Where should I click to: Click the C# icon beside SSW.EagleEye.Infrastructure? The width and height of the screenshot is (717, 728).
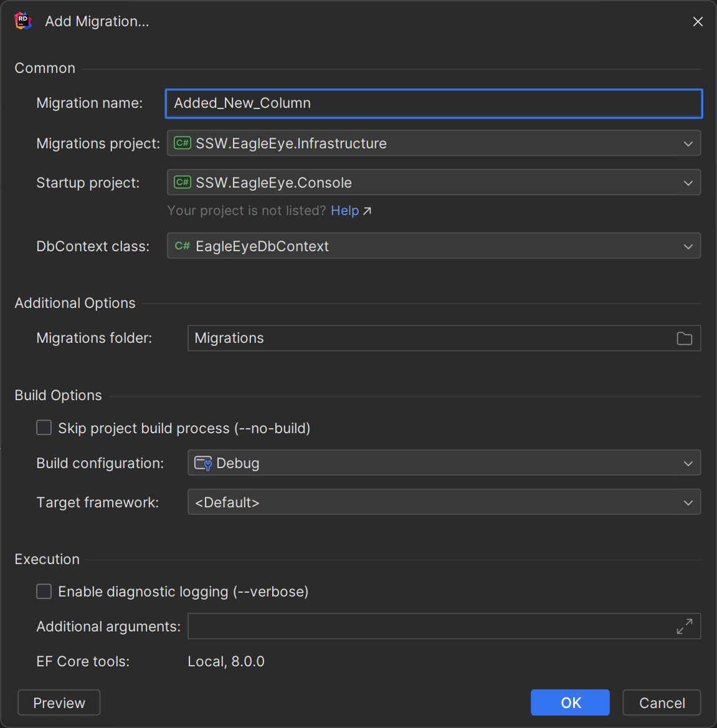pos(182,143)
